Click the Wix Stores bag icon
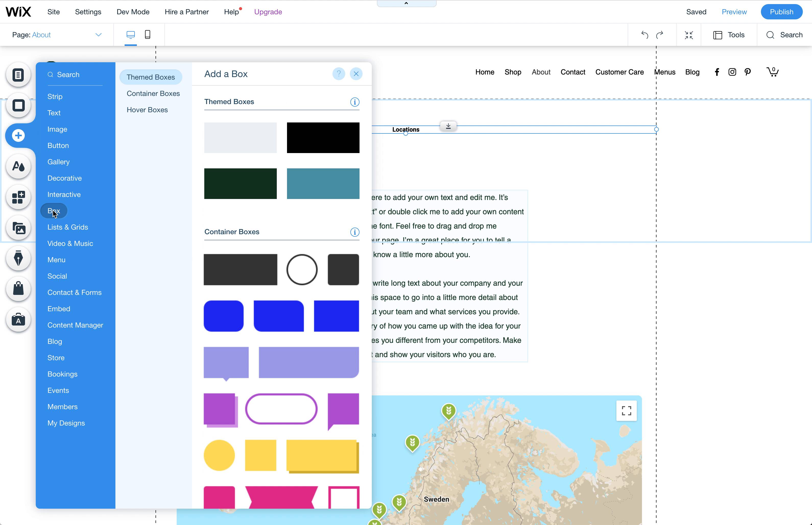The image size is (812, 525). [x=18, y=289]
